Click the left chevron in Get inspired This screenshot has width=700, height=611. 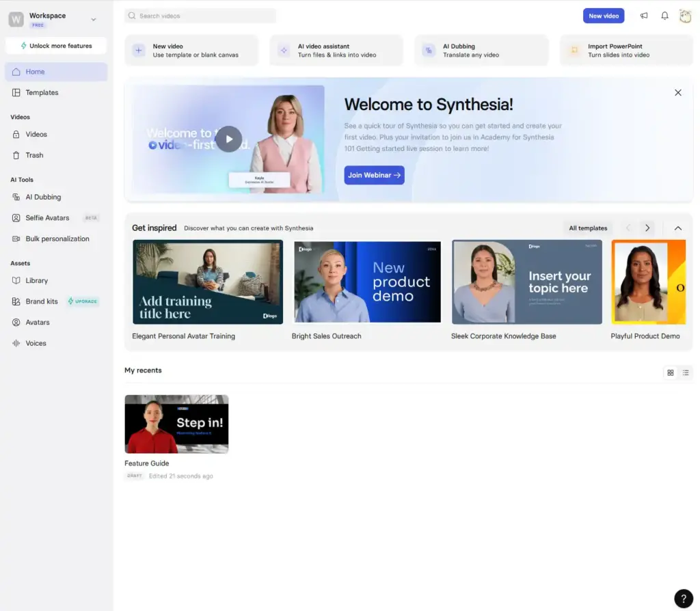(628, 228)
